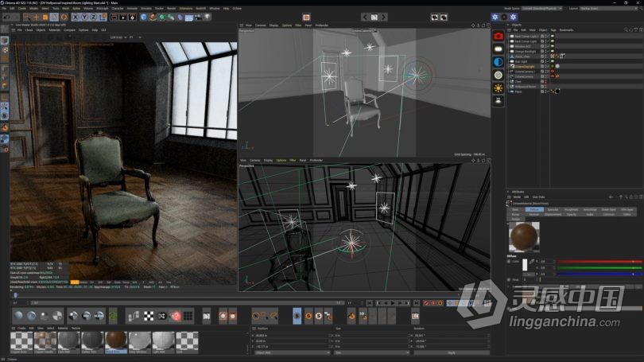Click the Octane area light icon

pyautogui.click(x=499, y=49)
